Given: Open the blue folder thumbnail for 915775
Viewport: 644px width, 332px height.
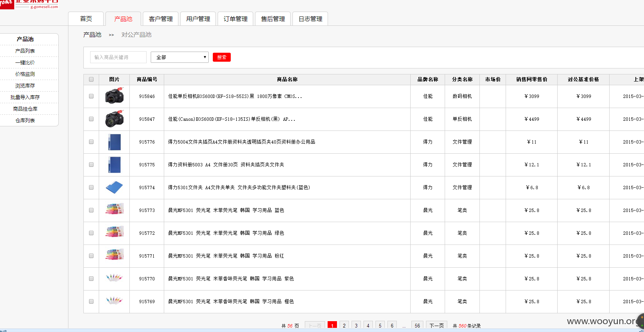Looking at the screenshot, I should [114, 165].
